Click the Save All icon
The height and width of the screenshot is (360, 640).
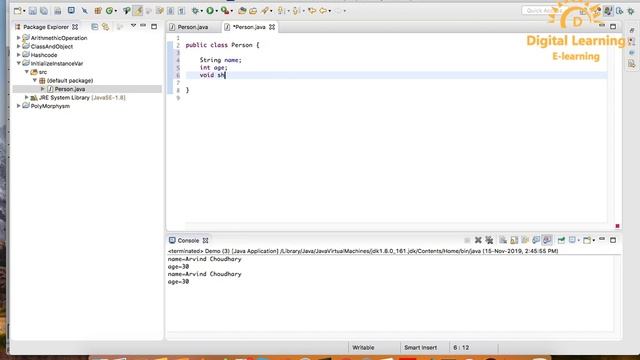(x=44, y=11)
